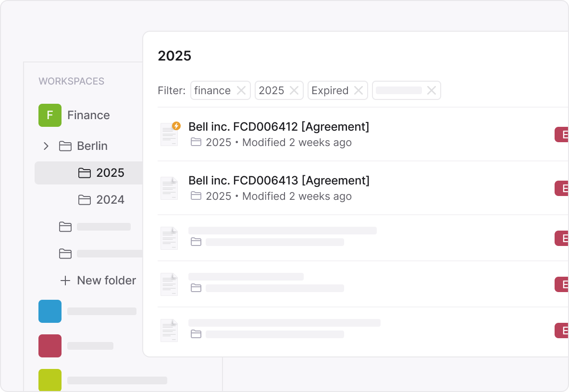The height and width of the screenshot is (392, 569).
Task: Click the document icon for Bell inc. FCD006413
Action: pyautogui.click(x=169, y=188)
